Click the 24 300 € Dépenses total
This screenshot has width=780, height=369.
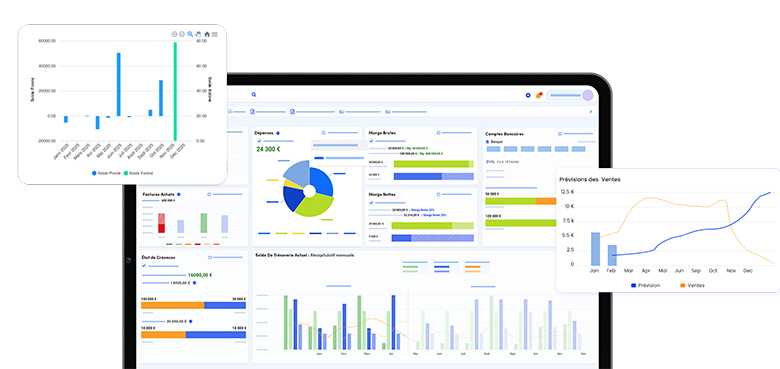pos(268,149)
